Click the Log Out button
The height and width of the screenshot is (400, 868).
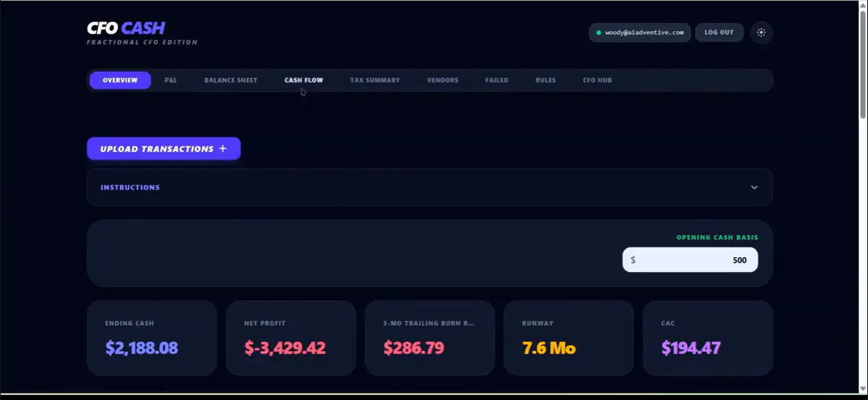pos(719,33)
